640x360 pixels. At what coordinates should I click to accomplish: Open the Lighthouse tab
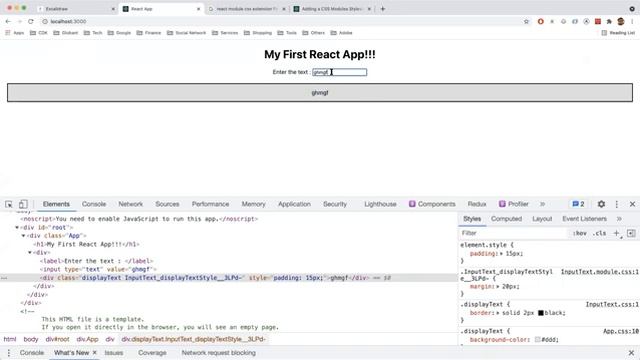[x=380, y=204]
